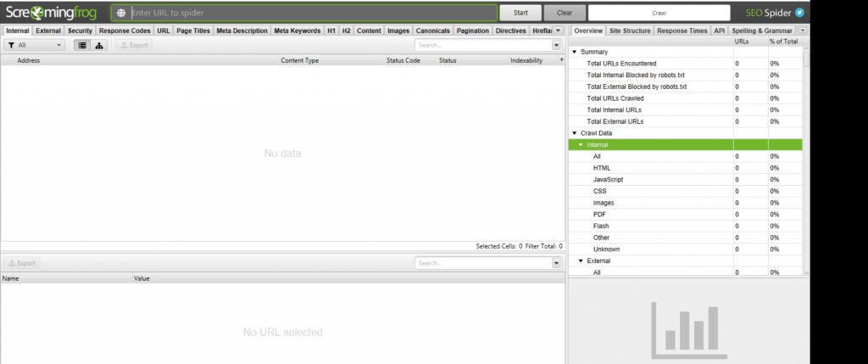Switch to the Site Structure tab
This screenshot has height=364, width=868.
click(630, 31)
